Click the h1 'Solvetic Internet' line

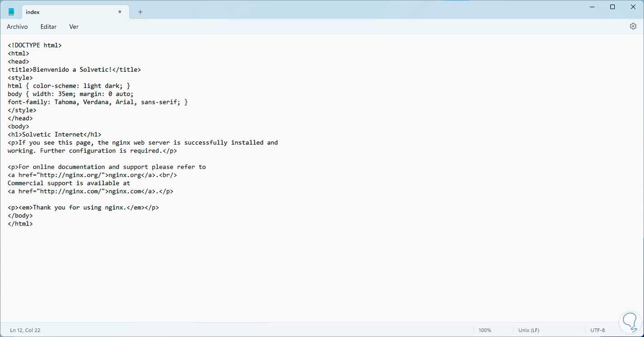coord(55,135)
